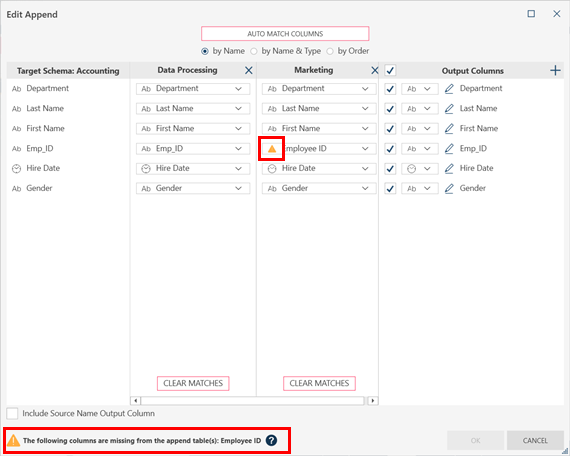Click the pencil icon to rename Last Name output
This screenshot has width=570, height=456.
449,109
